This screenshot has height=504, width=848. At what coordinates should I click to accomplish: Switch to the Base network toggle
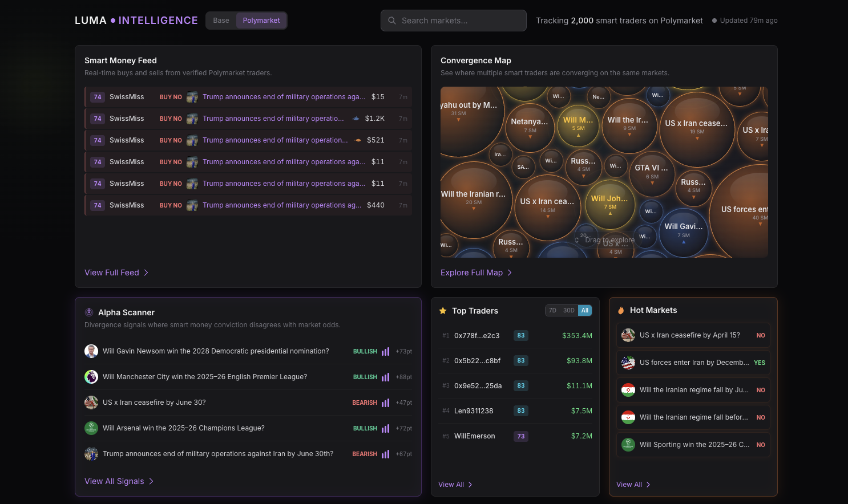point(221,20)
